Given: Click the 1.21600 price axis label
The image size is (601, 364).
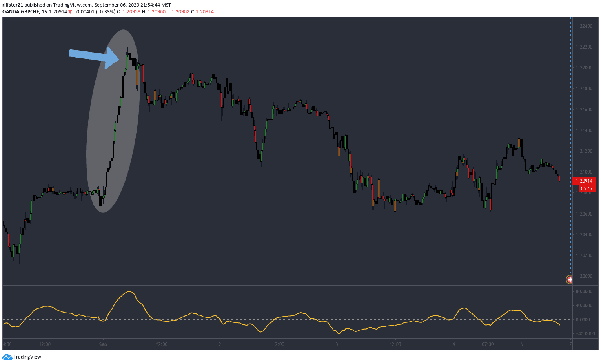Looking at the screenshot, I should (x=584, y=110).
